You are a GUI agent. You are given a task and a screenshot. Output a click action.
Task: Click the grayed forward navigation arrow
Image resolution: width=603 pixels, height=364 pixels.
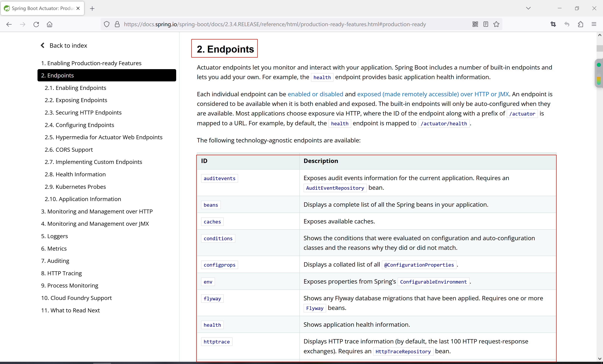point(22,24)
